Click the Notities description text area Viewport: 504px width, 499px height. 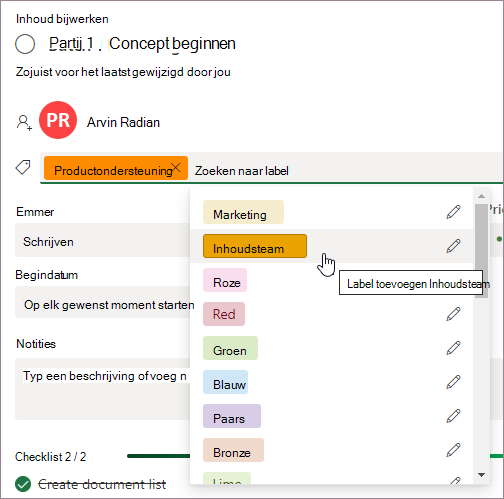102,389
